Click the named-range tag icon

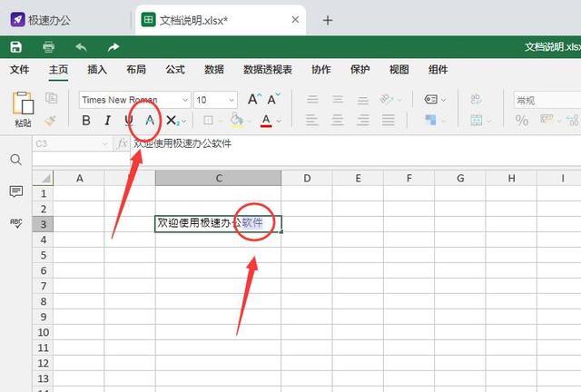point(430,99)
